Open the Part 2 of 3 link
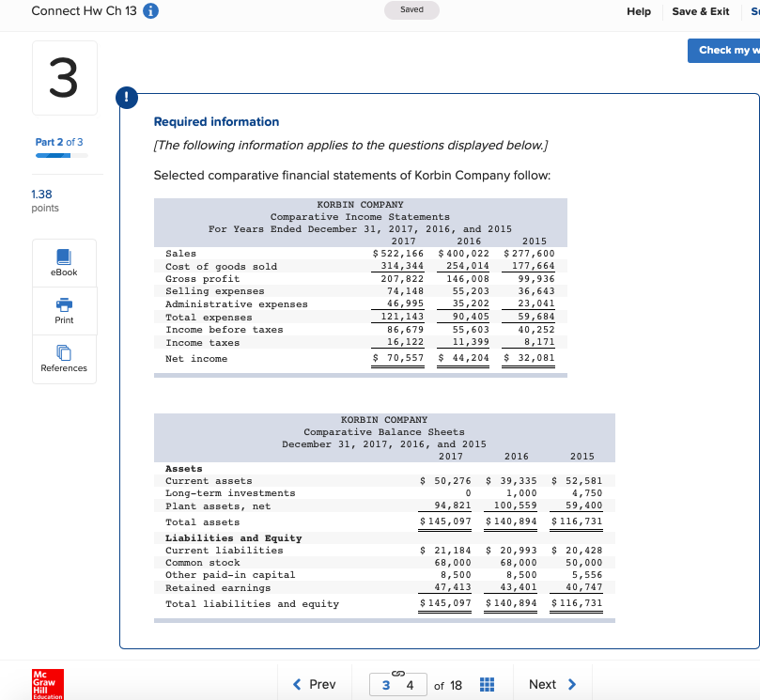 click(x=59, y=141)
